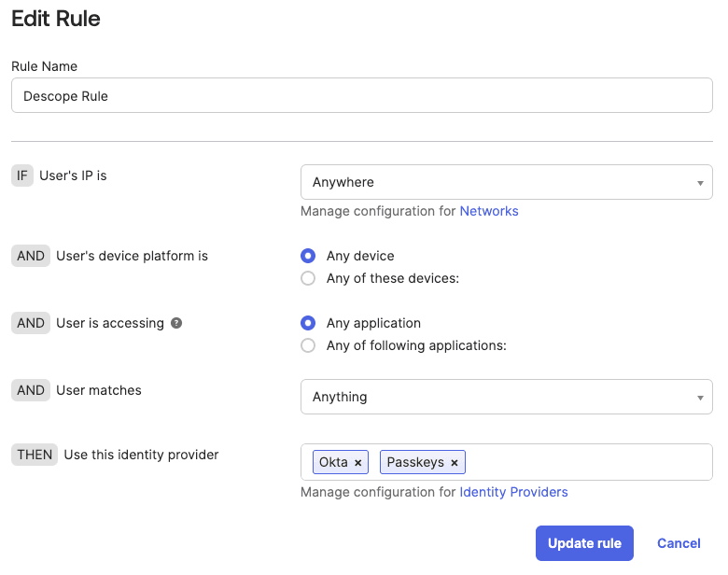Click empty area of identity provider field
Image resolution: width=728 pixels, height=575 pixels.
click(588, 462)
